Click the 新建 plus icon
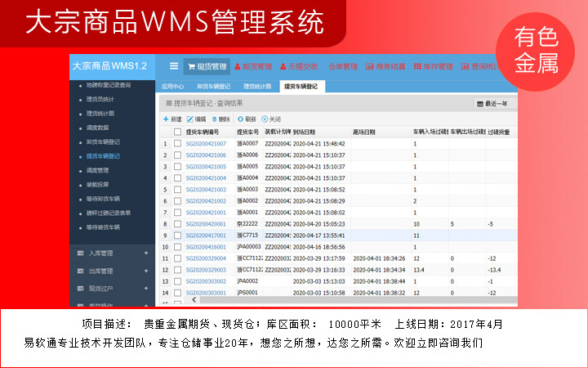Screen dimensions: 588x368 click(166, 119)
